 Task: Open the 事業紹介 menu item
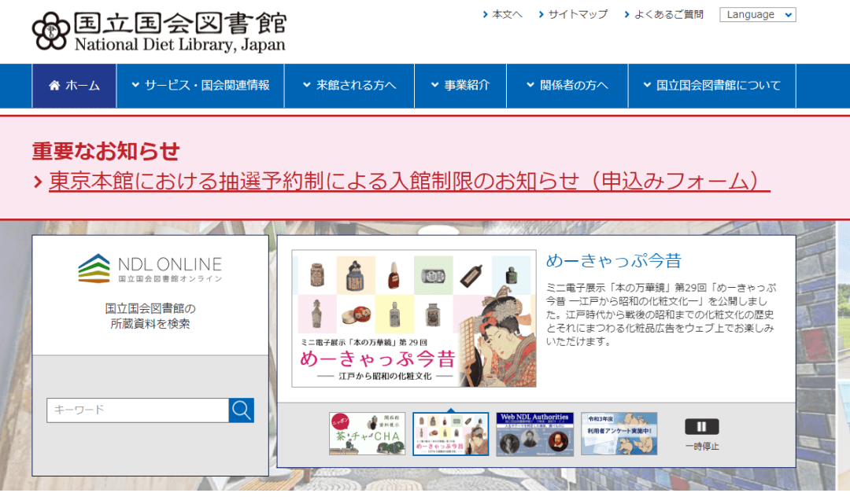pos(460,86)
